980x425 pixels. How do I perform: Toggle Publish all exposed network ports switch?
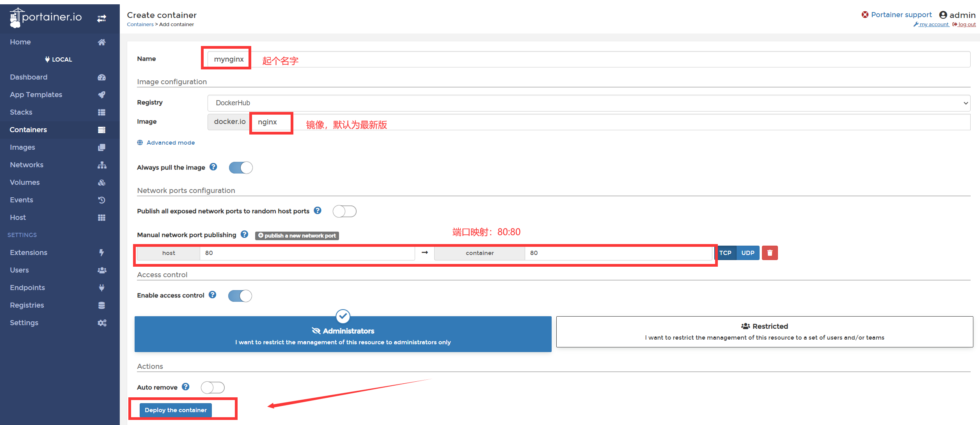coord(344,211)
